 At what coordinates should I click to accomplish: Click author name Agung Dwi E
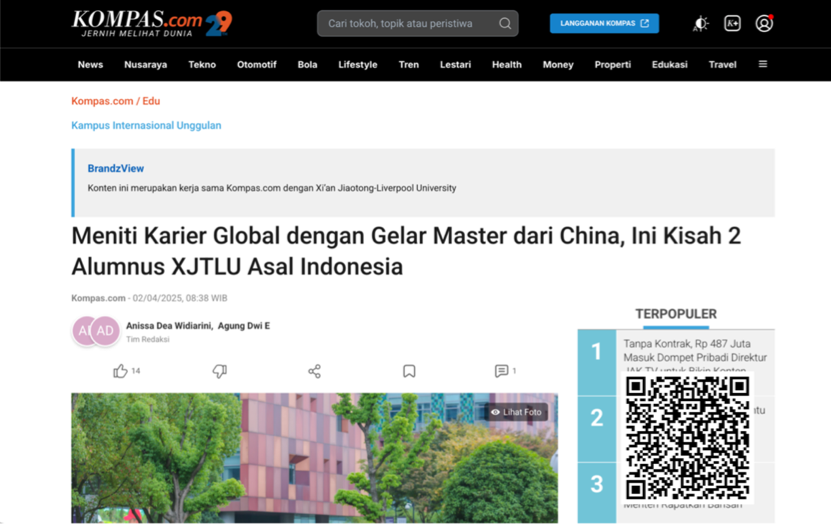[244, 326]
